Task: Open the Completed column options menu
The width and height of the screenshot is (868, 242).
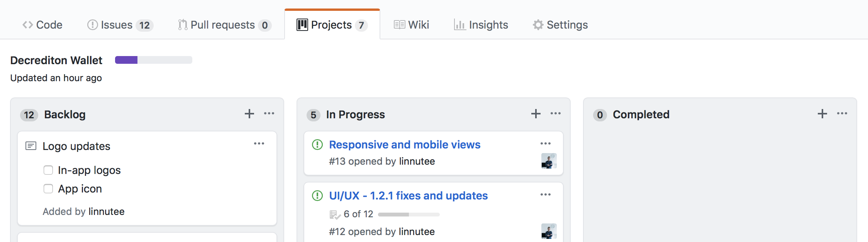Action: tap(842, 114)
